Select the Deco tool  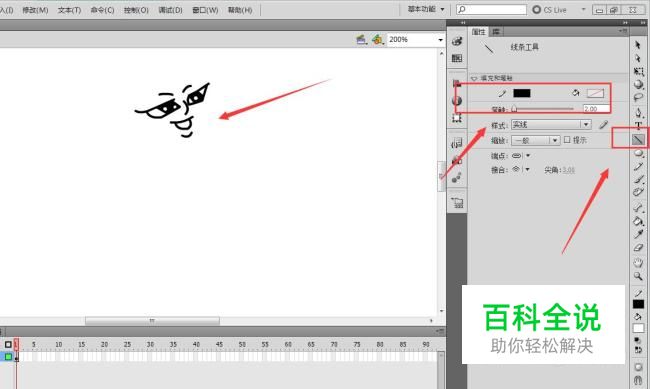point(638,192)
